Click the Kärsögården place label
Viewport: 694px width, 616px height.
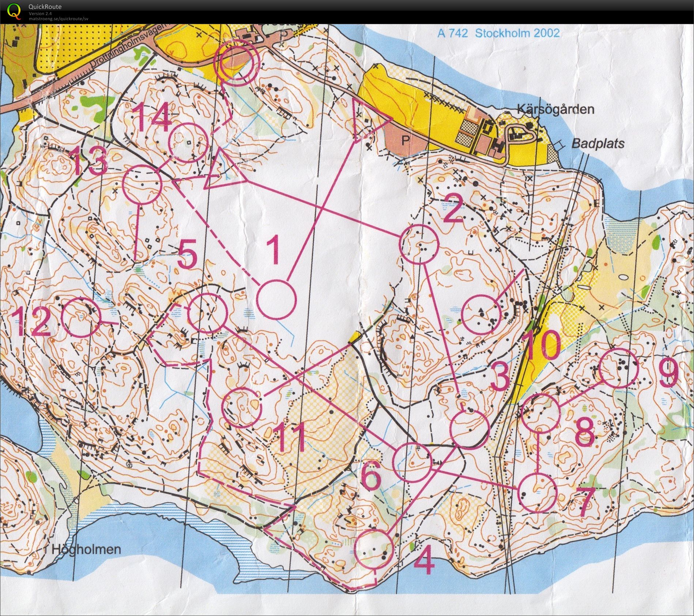[555, 109]
